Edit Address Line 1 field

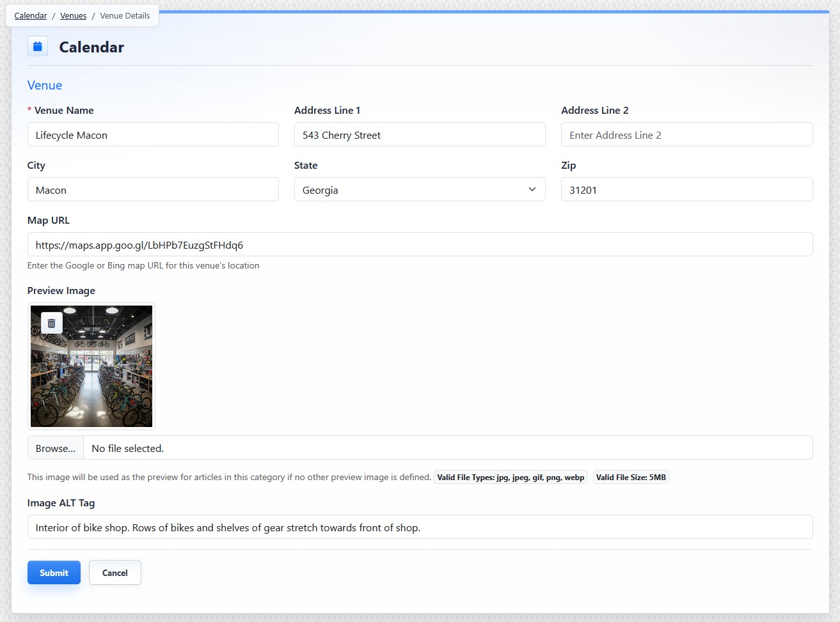pyautogui.click(x=420, y=134)
